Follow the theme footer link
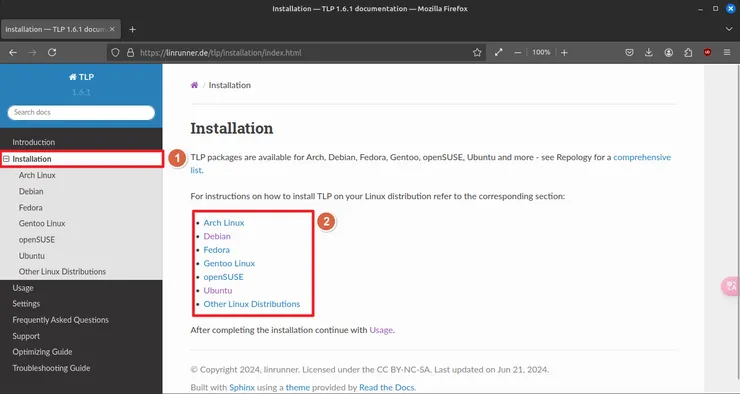Viewport: 740px width, 394px height. click(298, 387)
